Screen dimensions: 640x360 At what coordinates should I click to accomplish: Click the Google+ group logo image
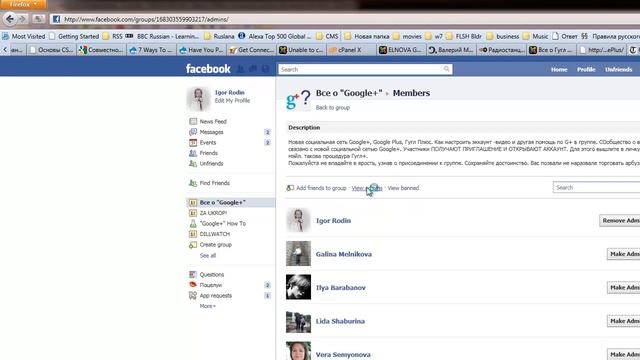click(x=298, y=100)
